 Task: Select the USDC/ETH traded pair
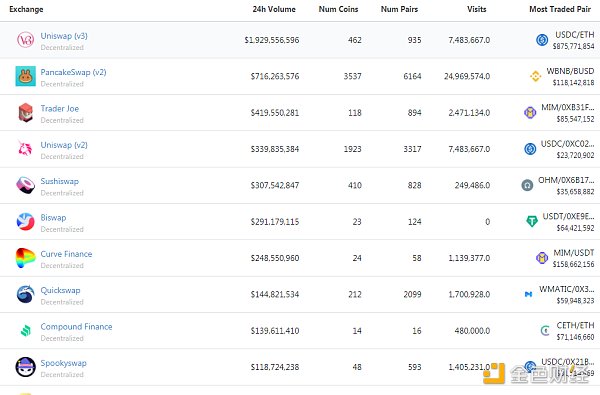click(x=574, y=35)
